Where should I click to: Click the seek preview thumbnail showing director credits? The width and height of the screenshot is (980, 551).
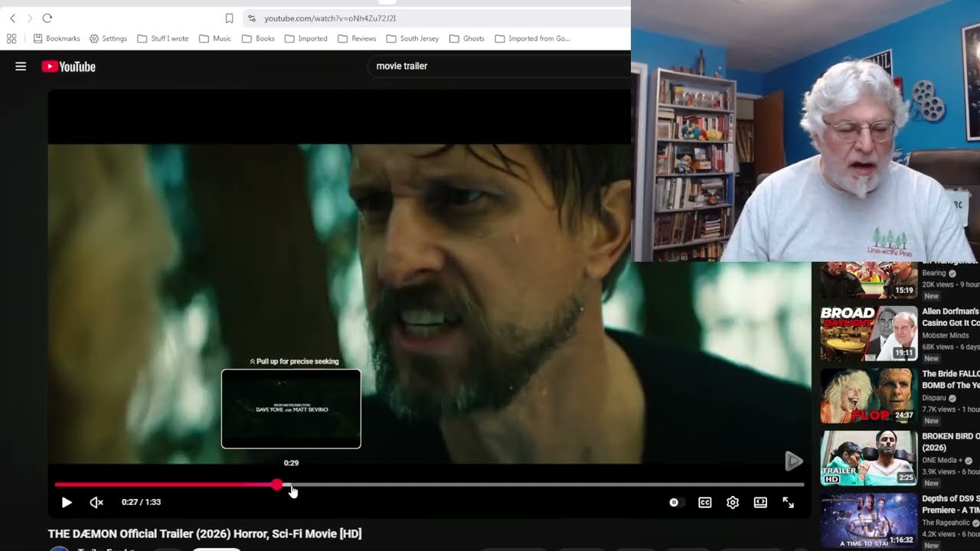[291, 409]
